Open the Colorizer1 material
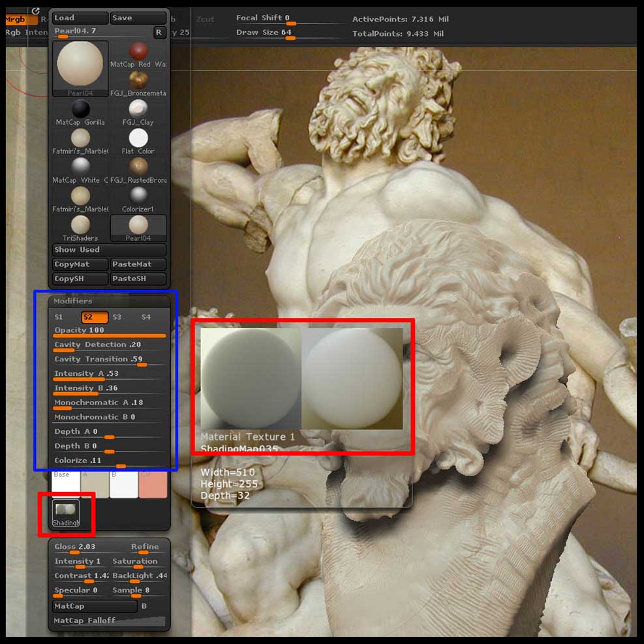The image size is (644, 644). click(x=138, y=196)
